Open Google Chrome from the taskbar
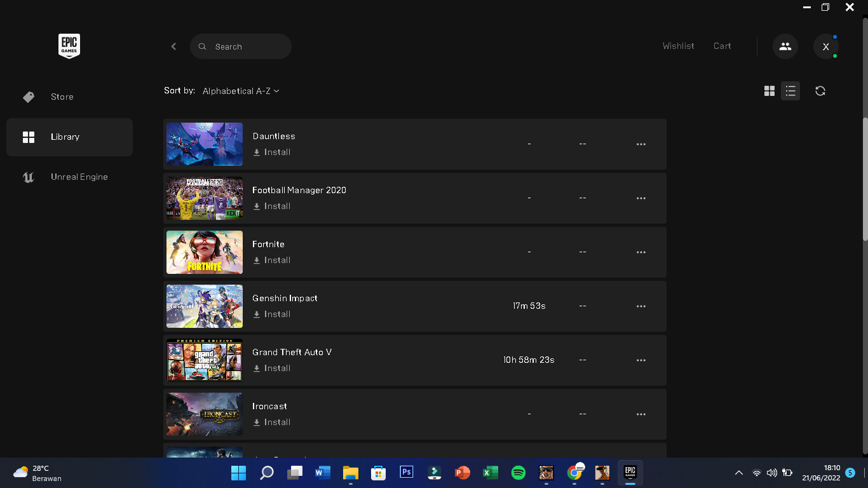The width and height of the screenshot is (868, 488). [x=574, y=473]
